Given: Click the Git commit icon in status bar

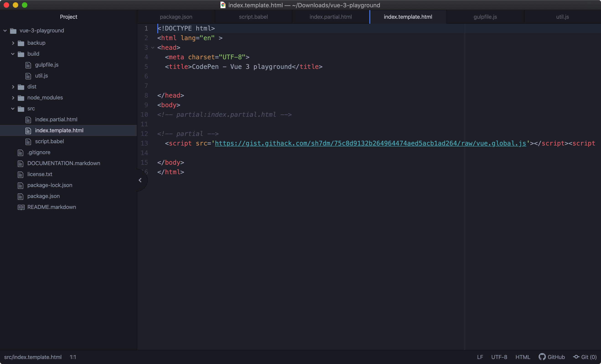Looking at the screenshot, I should coord(576,357).
